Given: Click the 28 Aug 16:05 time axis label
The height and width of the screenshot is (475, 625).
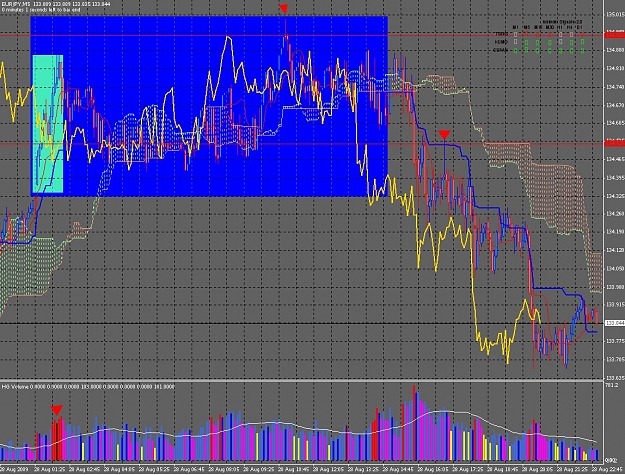Looking at the screenshot, I should pyautogui.click(x=433, y=469).
